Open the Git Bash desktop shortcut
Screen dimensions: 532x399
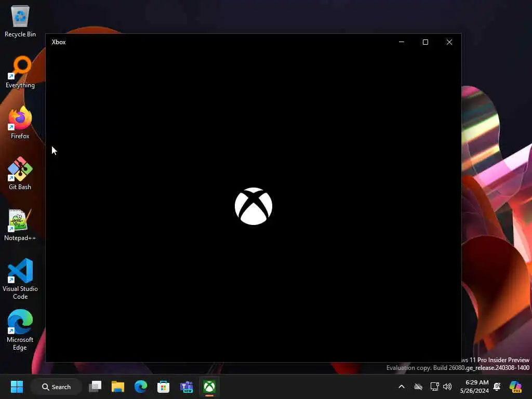pos(20,174)
